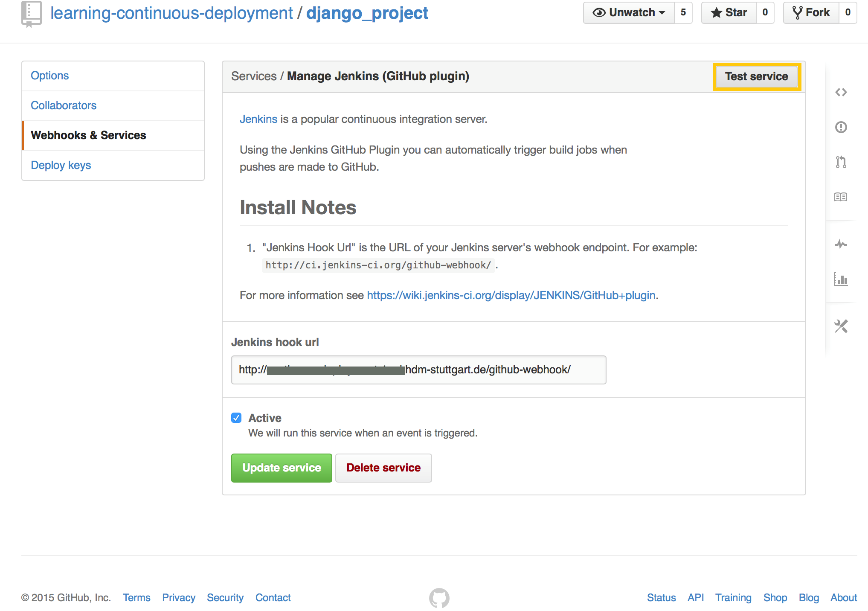Click the Install Notes heading
Viewport: 868px width, 611px height.
[x=298, y=208]
